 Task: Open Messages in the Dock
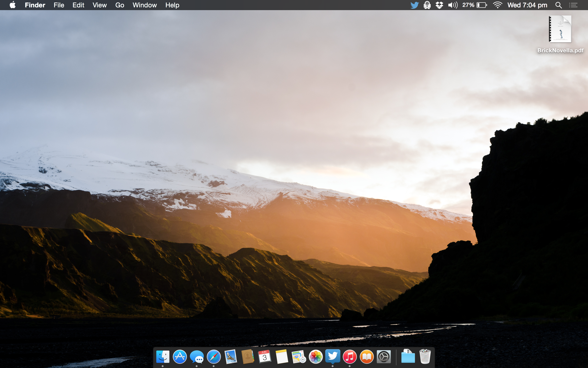[x=197, y=357]
